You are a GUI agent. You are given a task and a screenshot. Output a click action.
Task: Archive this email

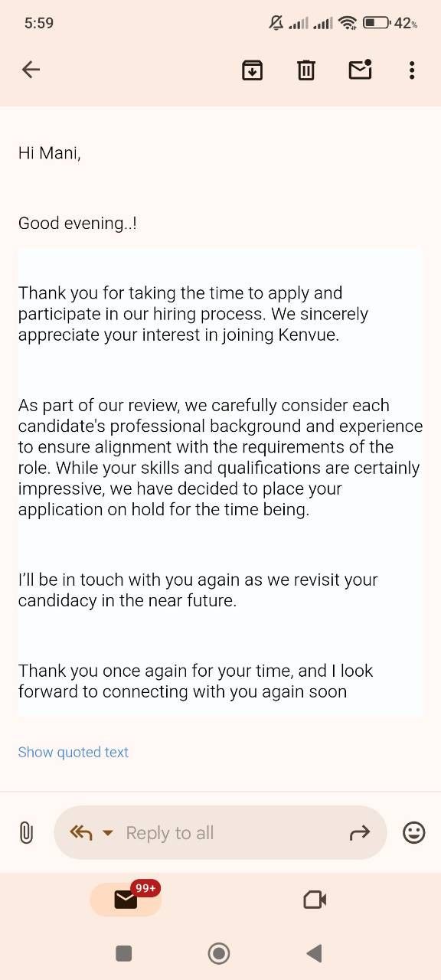(x=252, y=70)
